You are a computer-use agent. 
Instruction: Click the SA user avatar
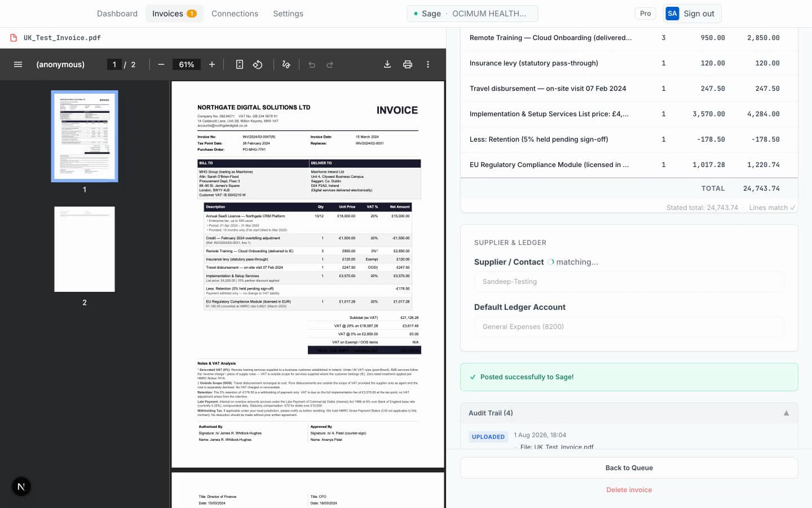pos(672,14)
